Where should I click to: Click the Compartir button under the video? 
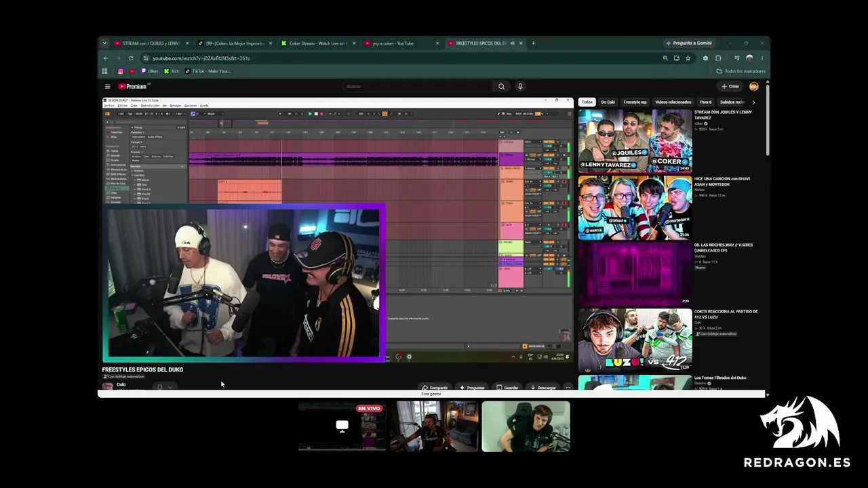click(x=435, y=388)
